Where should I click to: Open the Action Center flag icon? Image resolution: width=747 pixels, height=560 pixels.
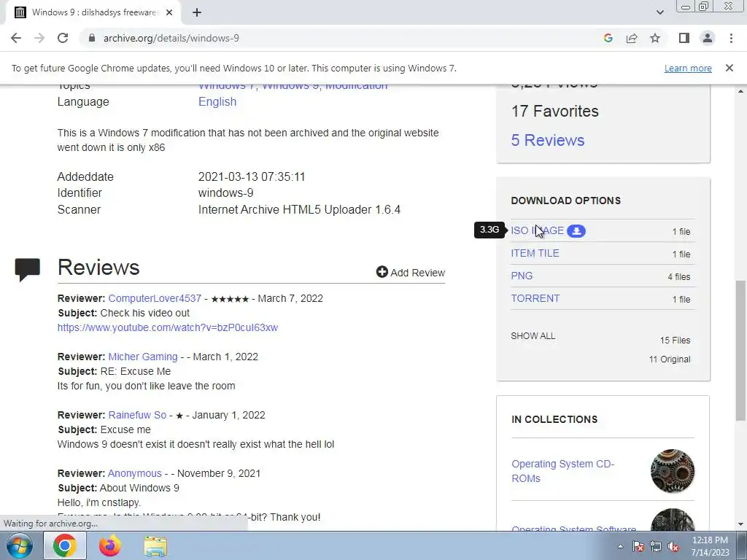click(638, 546)
